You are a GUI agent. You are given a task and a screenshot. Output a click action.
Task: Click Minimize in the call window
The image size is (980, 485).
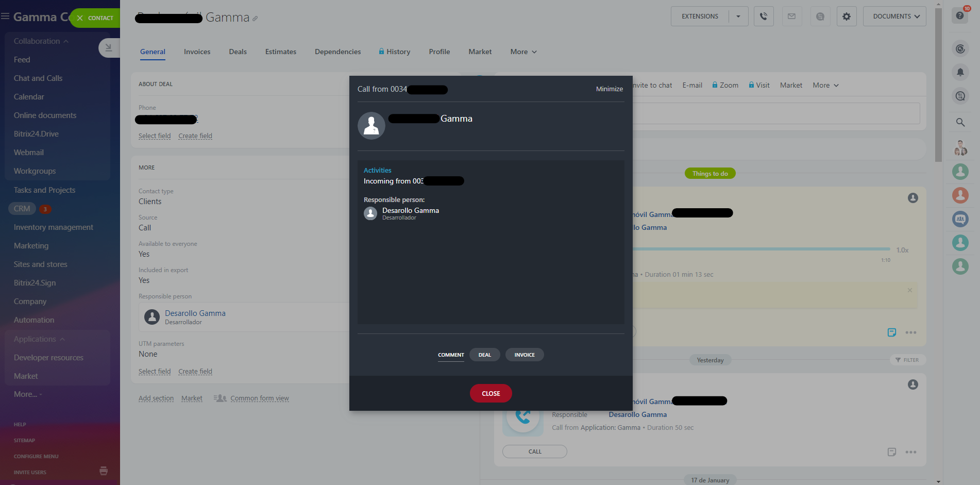pos(609,89)
